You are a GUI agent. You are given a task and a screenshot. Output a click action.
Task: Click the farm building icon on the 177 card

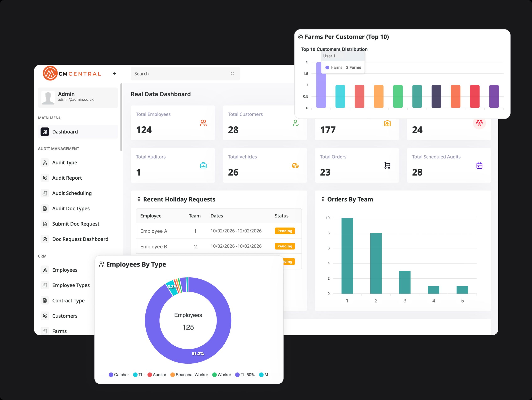click(387, 123)
